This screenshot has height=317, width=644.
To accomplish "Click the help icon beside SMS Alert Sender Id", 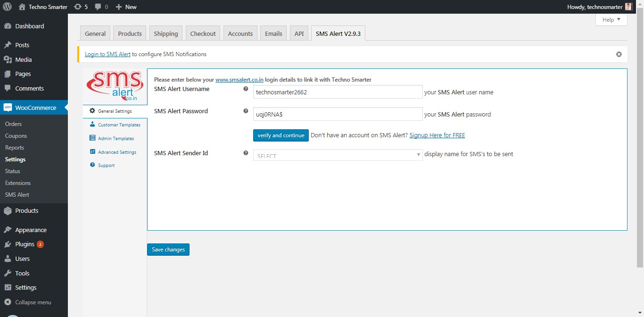I will (x=245, y=152).
